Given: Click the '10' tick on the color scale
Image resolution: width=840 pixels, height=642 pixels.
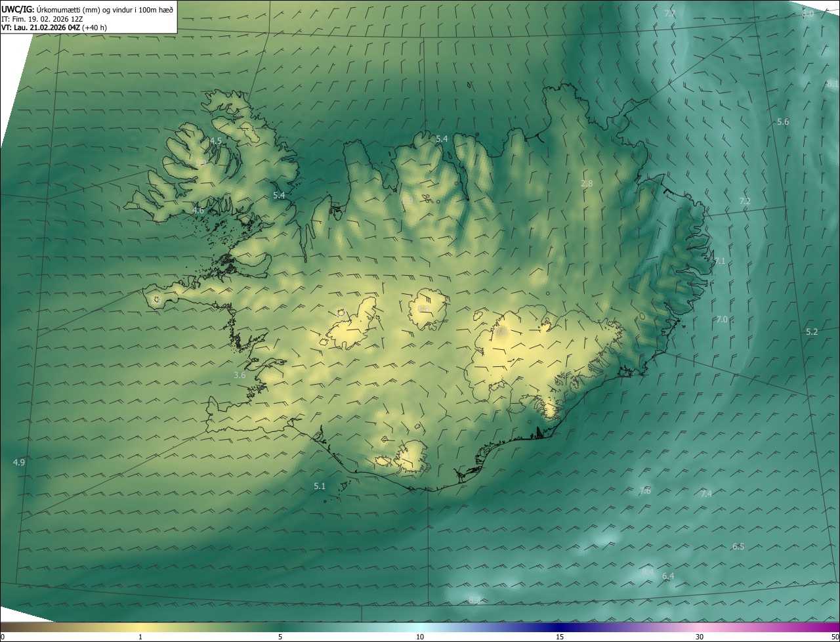Looking at the screenshot, I should [420, 637].
